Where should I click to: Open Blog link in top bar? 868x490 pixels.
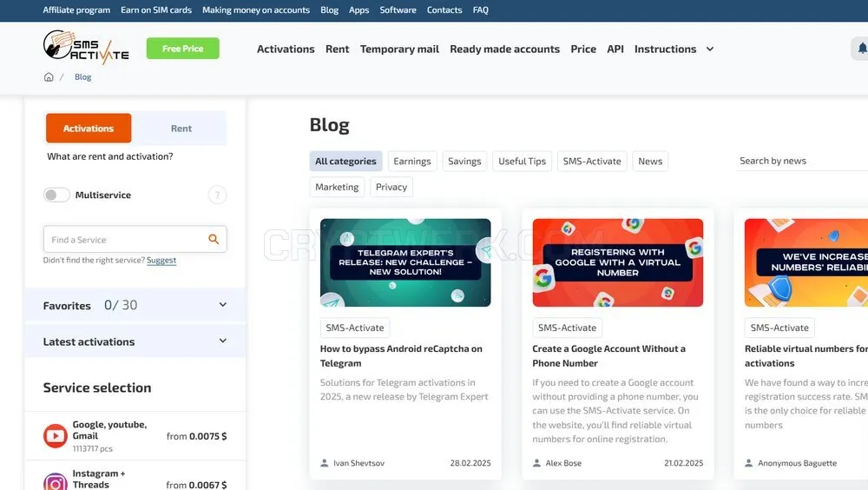(329, 10)
